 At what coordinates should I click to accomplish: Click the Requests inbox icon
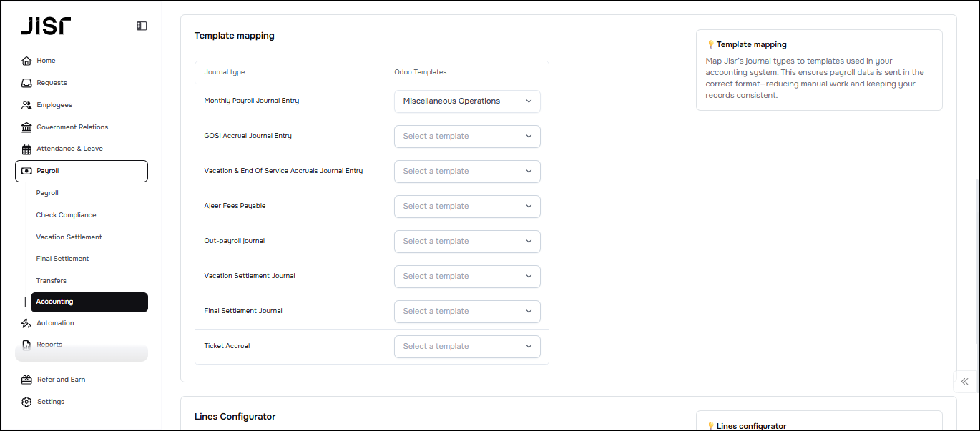click(26, 83)
